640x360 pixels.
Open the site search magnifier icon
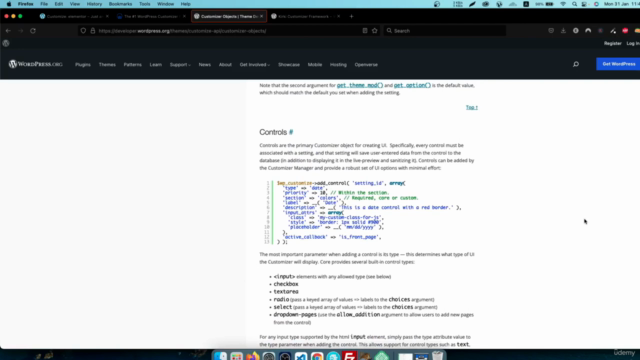pyautogui.click(x=576, y=64)
